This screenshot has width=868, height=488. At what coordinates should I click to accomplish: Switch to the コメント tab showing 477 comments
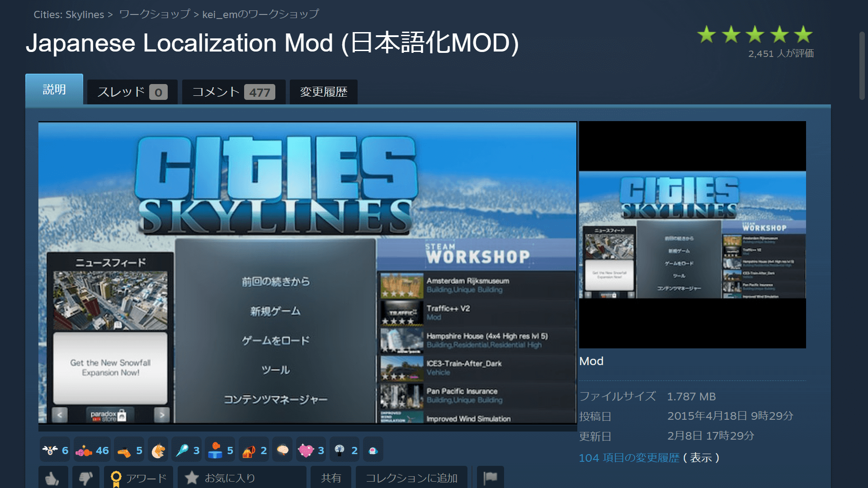point(233,92)
